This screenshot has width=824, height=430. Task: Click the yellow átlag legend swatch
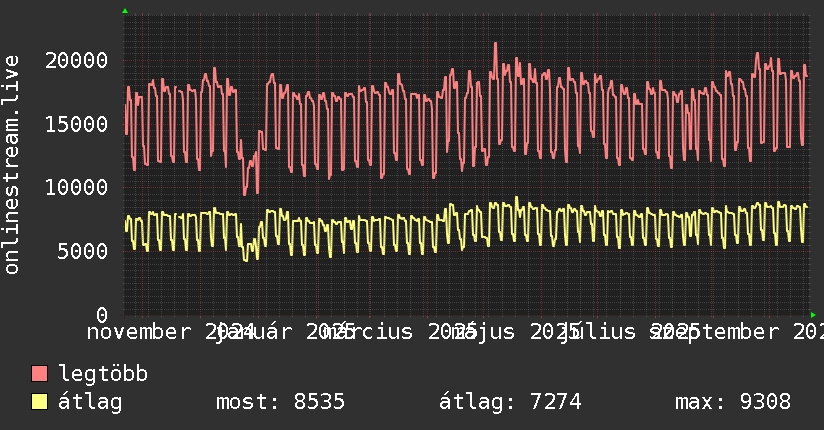39,402
